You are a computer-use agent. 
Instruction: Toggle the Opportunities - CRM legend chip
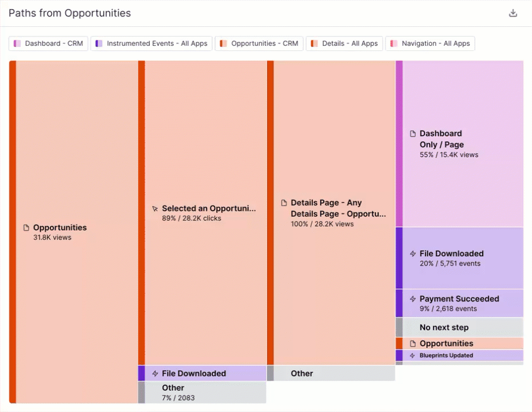(259, 43)
